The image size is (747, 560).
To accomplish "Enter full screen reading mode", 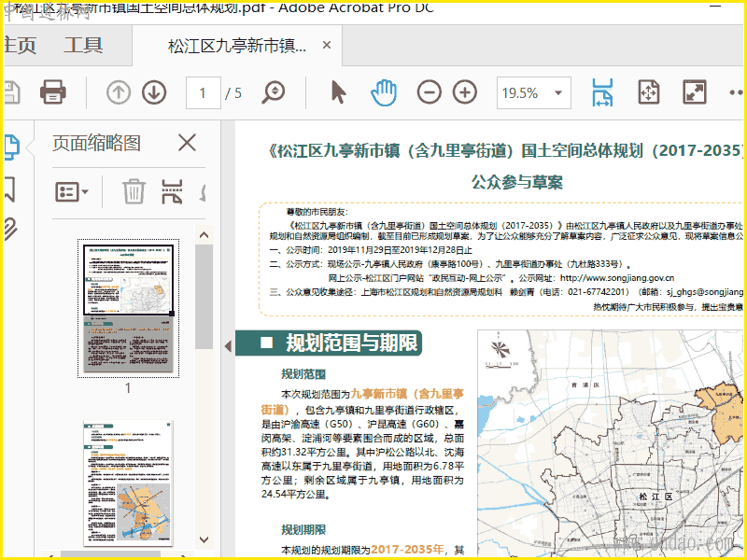I will 694,92.
